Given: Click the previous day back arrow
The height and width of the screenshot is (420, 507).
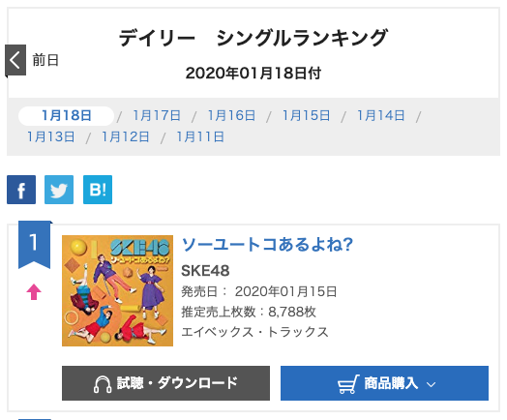Looking at the screenshot, I should click(x=15, y=60).
